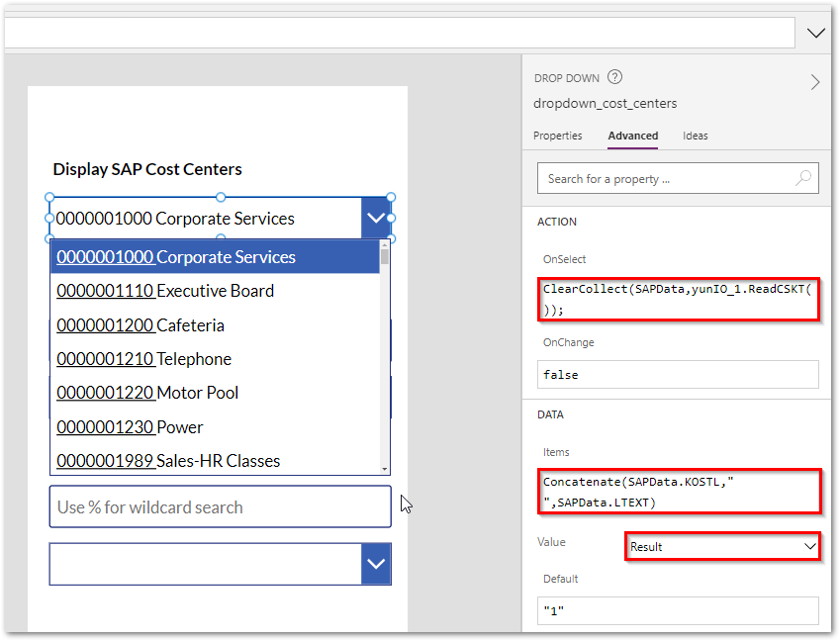The image size is (840, 641).
Task: Select 0000001230 Power
Action: (215, 426)
